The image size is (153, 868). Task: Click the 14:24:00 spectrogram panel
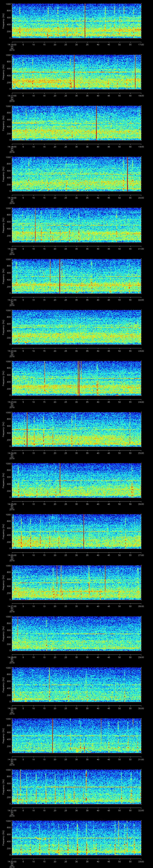(76, 429)
